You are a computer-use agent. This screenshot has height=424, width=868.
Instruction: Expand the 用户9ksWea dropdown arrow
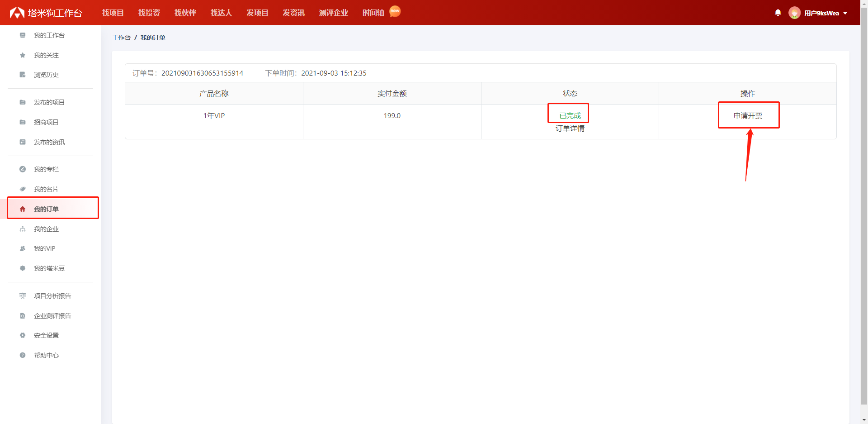pyautogui.click(x=845, y=13)
